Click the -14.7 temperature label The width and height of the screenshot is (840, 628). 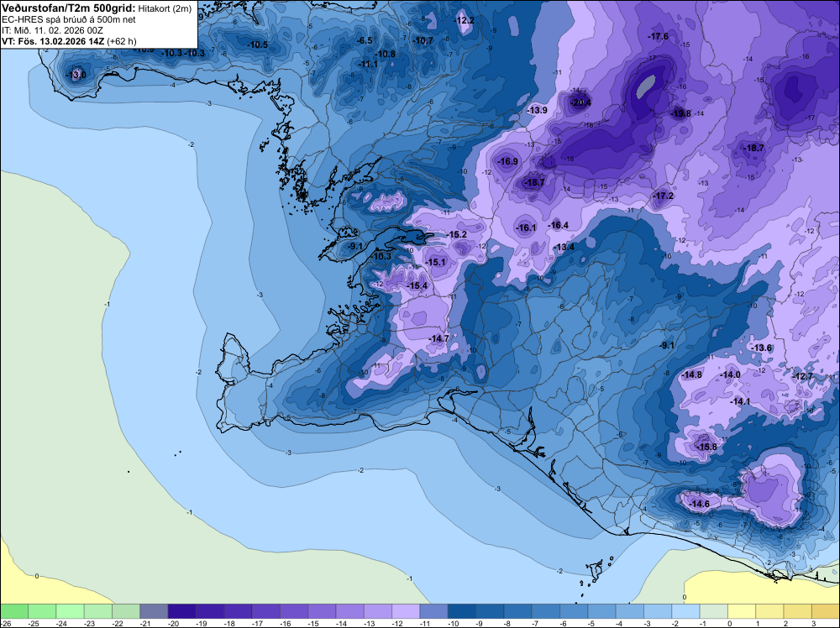point(438,338)
